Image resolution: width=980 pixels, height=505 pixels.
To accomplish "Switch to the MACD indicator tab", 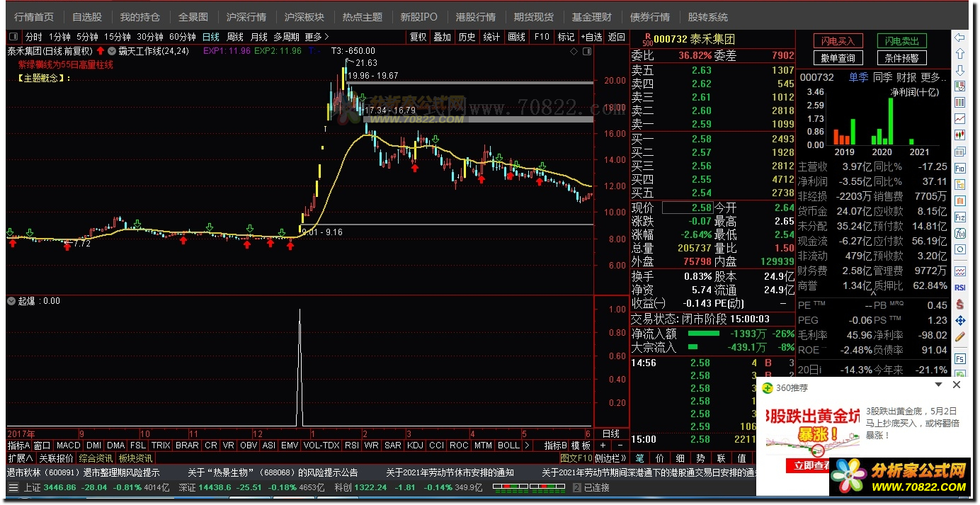I will point(69,446).
